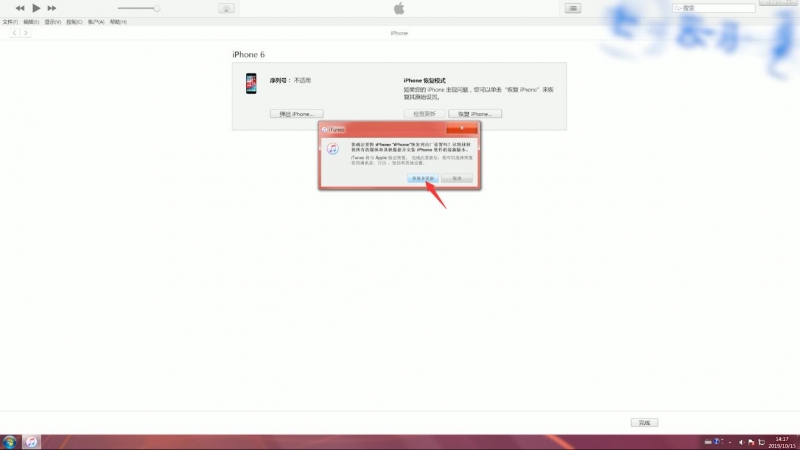Image resolution: width=800 pixels, height=450 pixels.
Task: Open the 控制(C) menu
Action: [74, 22]
